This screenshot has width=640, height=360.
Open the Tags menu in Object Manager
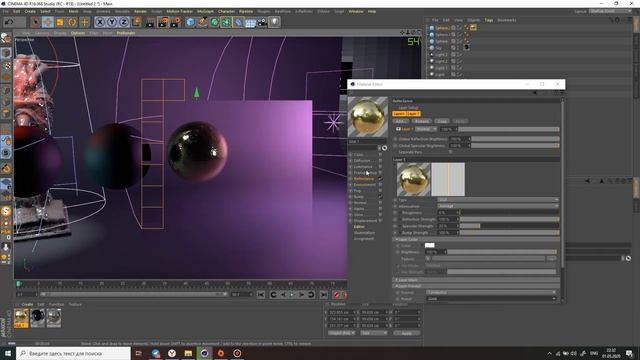click(x=489, y=20)
